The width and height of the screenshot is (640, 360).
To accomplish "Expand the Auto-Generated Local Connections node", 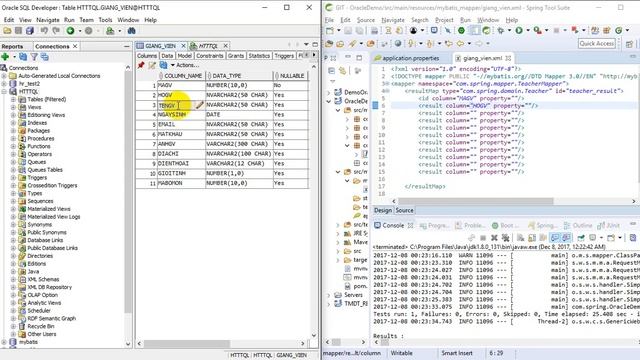I will click(x=4, y=76).
